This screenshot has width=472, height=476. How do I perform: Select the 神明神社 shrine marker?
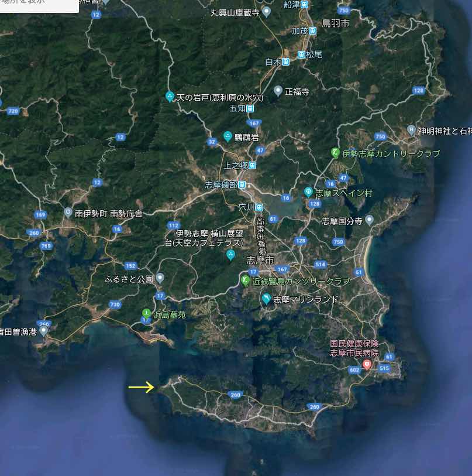[x=412, y=130]
